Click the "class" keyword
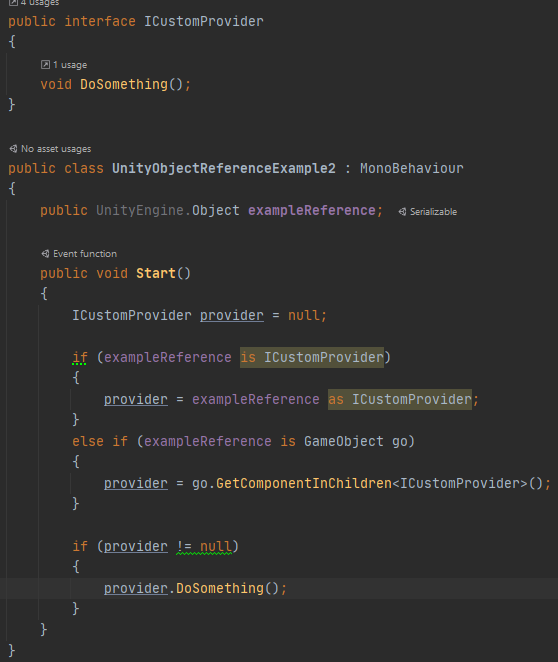This screenshot has height=662, width=558. pos(84,168)
